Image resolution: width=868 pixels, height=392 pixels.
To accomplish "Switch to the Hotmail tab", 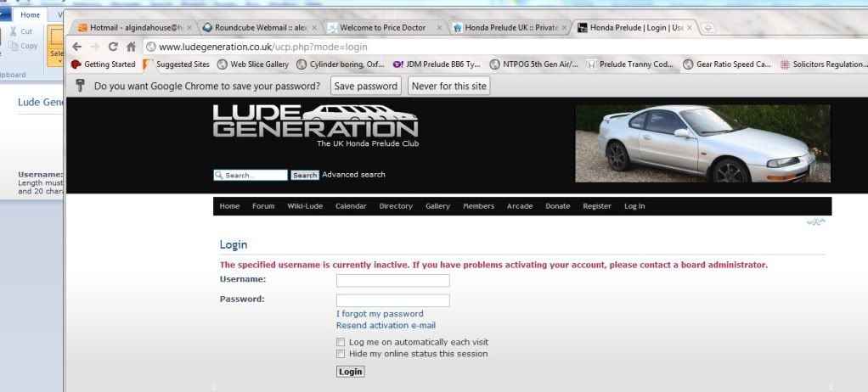I will tap(136, 27).
